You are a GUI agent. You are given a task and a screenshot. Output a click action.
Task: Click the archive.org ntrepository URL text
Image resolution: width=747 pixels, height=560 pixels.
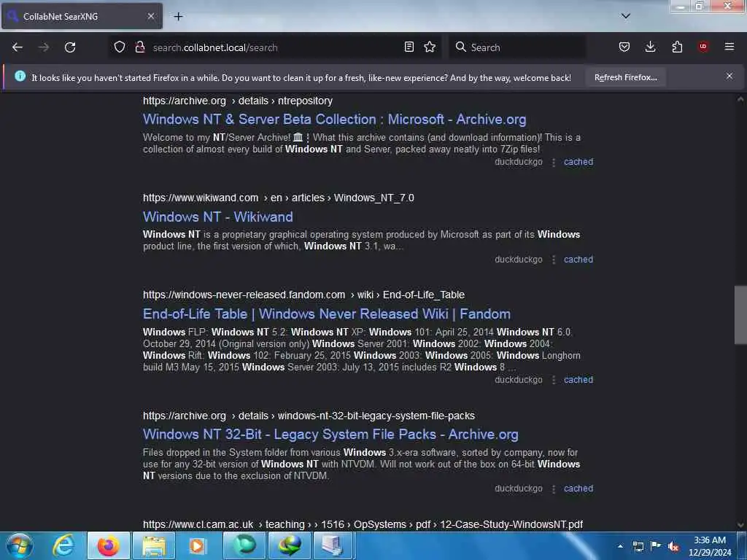click(x=238, y=101)
